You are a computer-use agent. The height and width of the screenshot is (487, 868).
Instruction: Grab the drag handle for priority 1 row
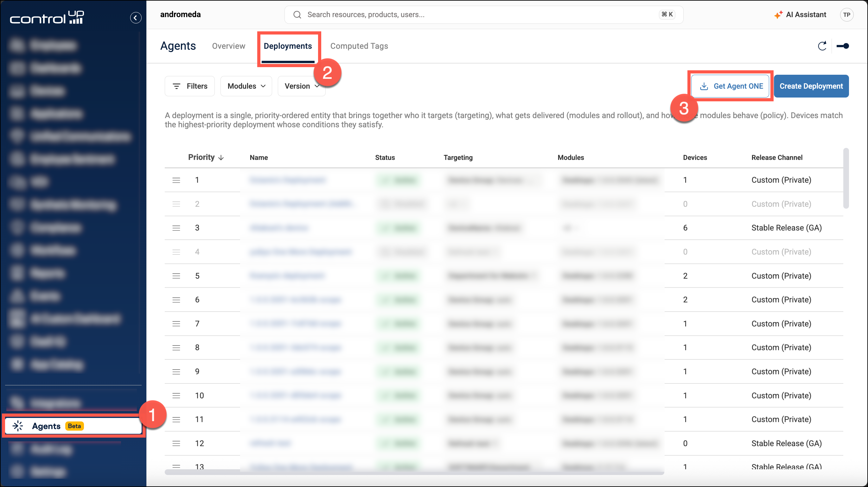(x=176, y=180)
